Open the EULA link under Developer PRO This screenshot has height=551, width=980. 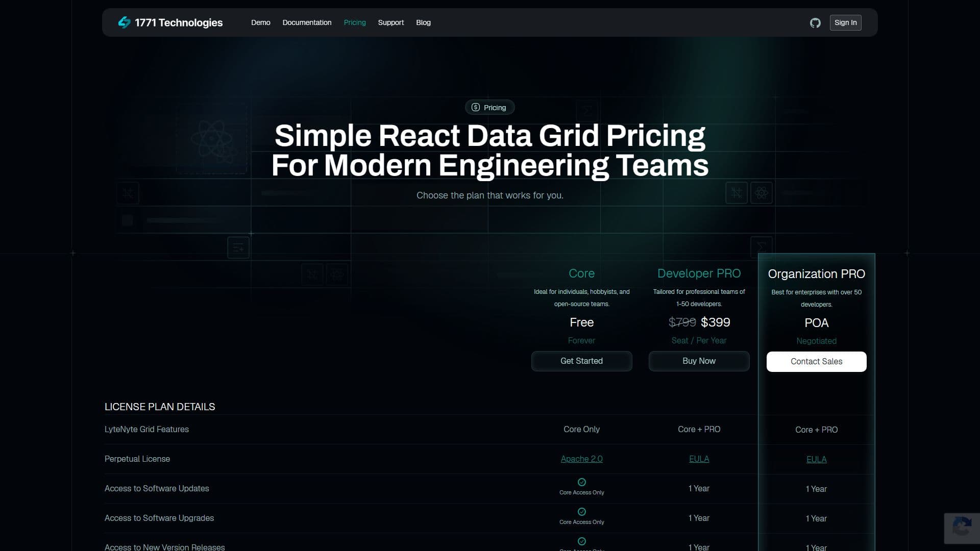click(x=699, y=459)
